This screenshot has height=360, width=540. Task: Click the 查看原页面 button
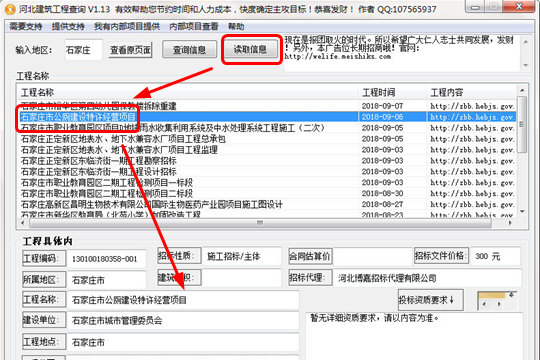point(131,50)
